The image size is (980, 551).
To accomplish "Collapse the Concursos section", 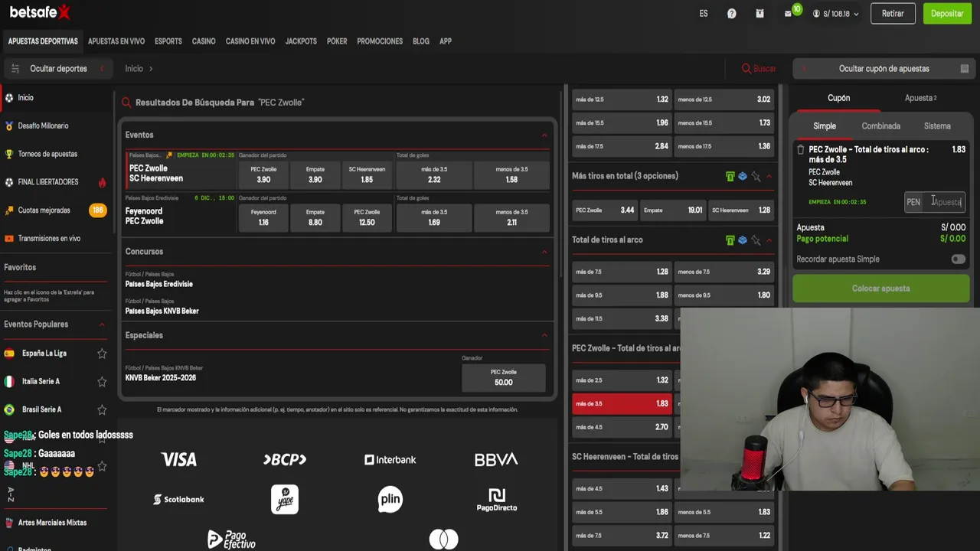I will (544, 252).
